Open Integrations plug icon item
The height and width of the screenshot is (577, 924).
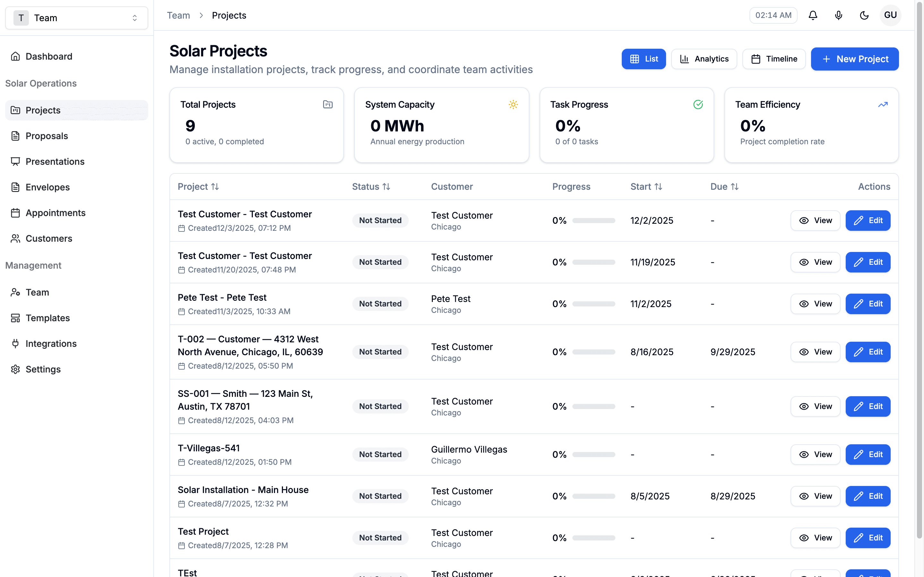pyautogui.click(x=51, y=343)
